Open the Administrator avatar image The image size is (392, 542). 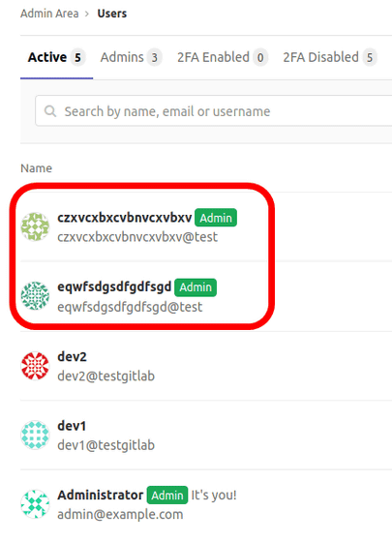(x=35, y=504)
